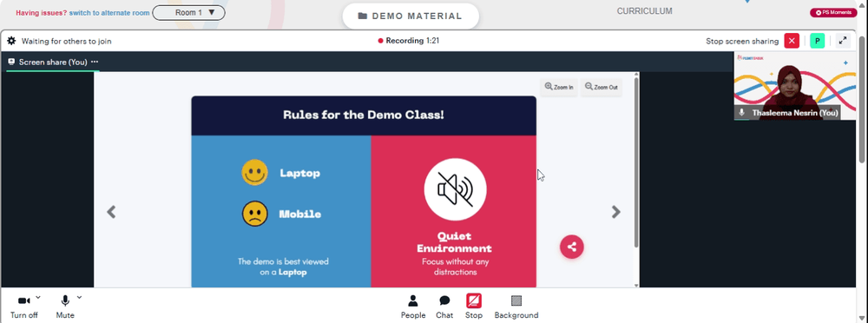This screenshot has height=323, width=868.
Task: Open the DEMO MATERIAL button
Action: (x=411, y=16)
